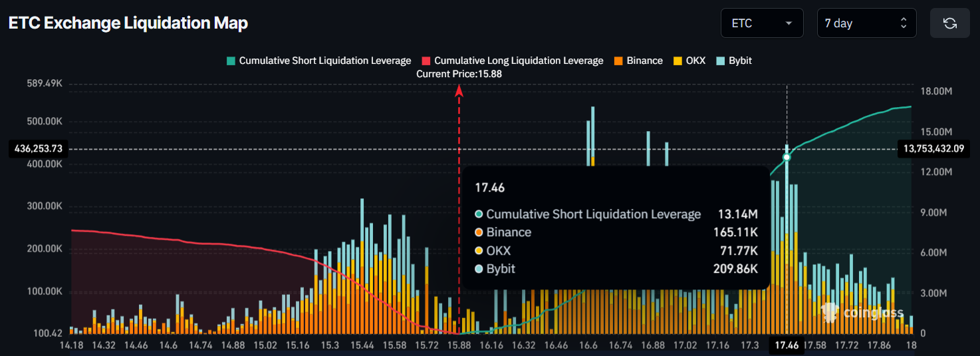Open the ETC coin dropdown
This screenshot has height=356, width=980.
(x=761, y=23)
